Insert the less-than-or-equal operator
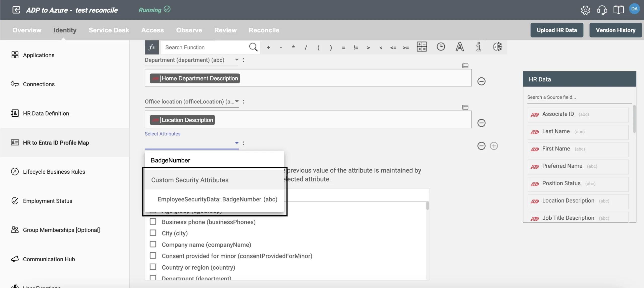This screenshot has height=288, width=644. point(393,47)
